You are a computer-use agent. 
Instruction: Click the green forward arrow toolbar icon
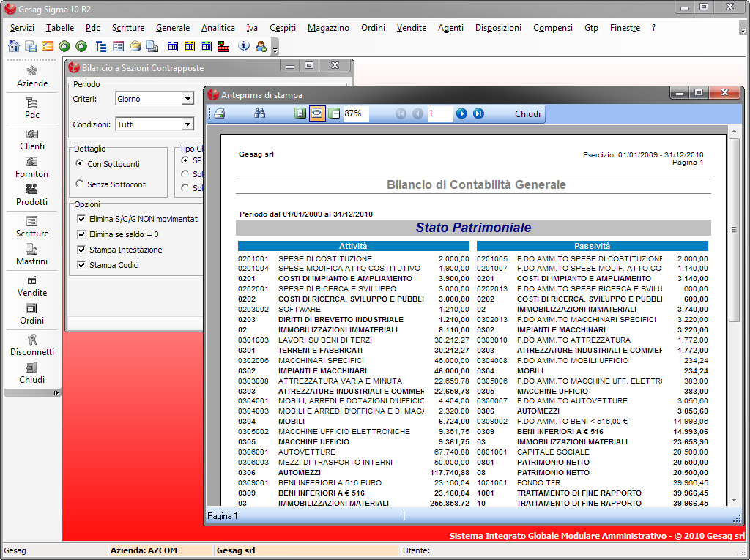point(81,46)
